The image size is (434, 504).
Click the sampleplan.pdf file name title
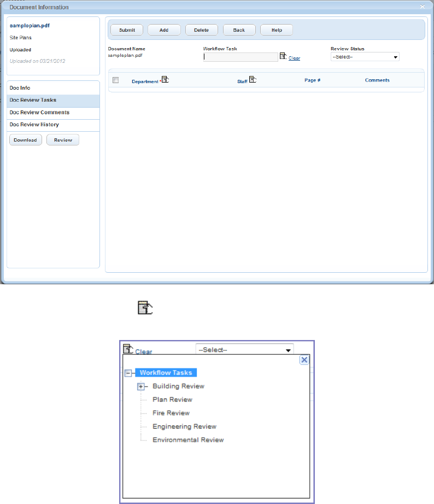(30, 25)
